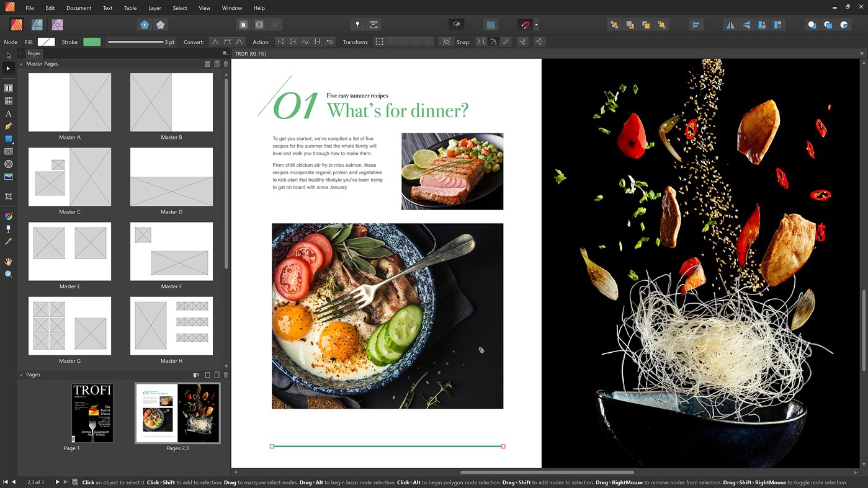868x488 pixels.
Task: Select the Table tool in left toolbar
Action: click(9, 101)
